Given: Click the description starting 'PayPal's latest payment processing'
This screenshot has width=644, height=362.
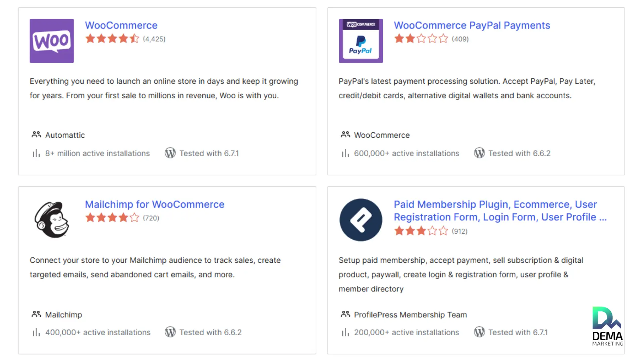Looking at the screenshot, I should pos(467,88).
